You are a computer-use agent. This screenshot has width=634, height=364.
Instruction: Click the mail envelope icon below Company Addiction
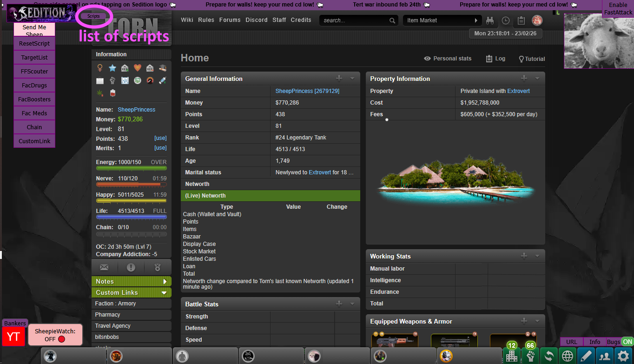point(103,267)
